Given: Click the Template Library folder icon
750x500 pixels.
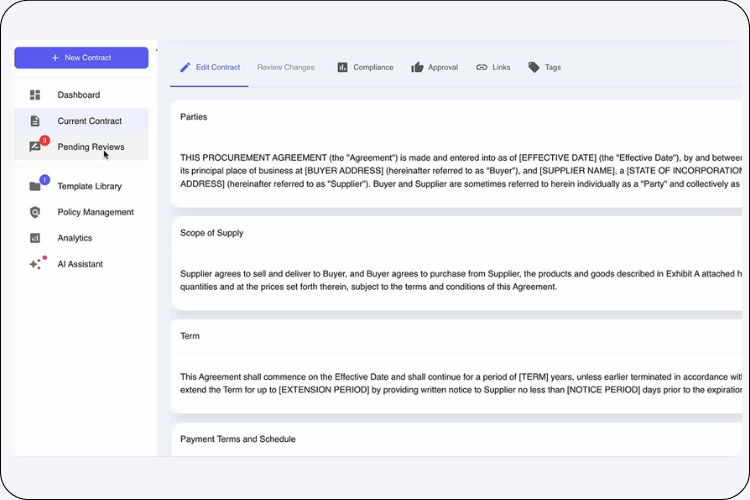Looking at the screenshot, I should (35, 186).
